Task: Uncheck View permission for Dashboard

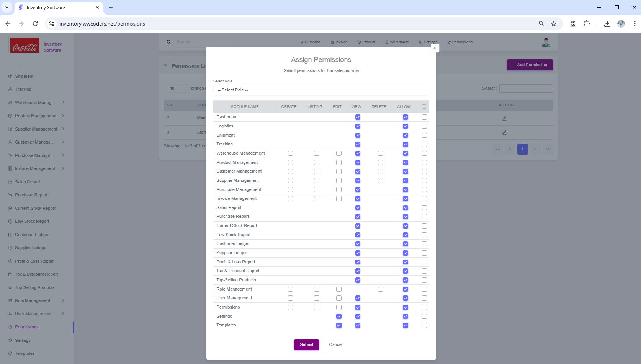Action: click(x=358, y=117)
